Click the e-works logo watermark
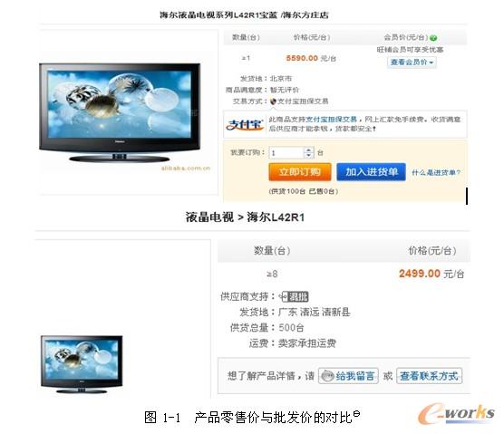Image resolution: width=504 pixels, height=434 pixels. pyautogui.click(x=457, y=414)
